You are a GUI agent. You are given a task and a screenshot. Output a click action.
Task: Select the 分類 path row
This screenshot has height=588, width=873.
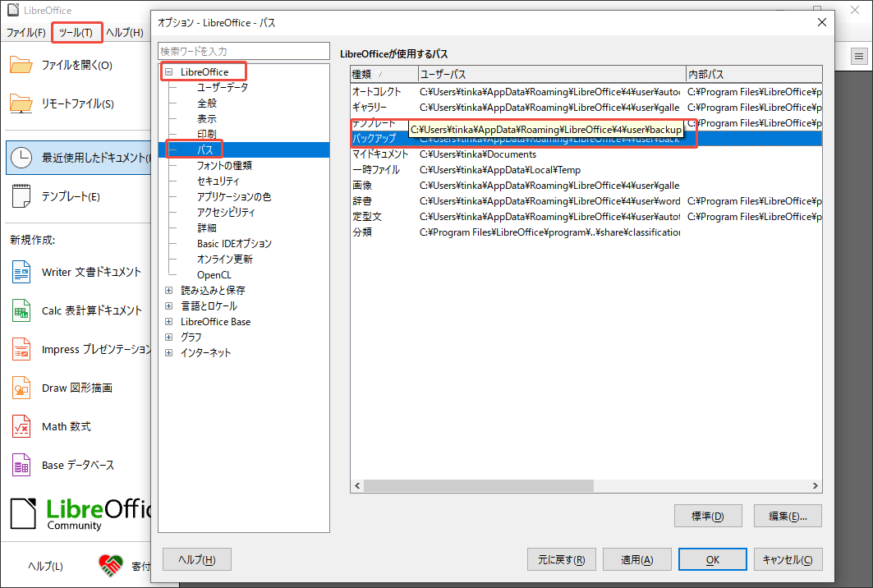(586, 232)
